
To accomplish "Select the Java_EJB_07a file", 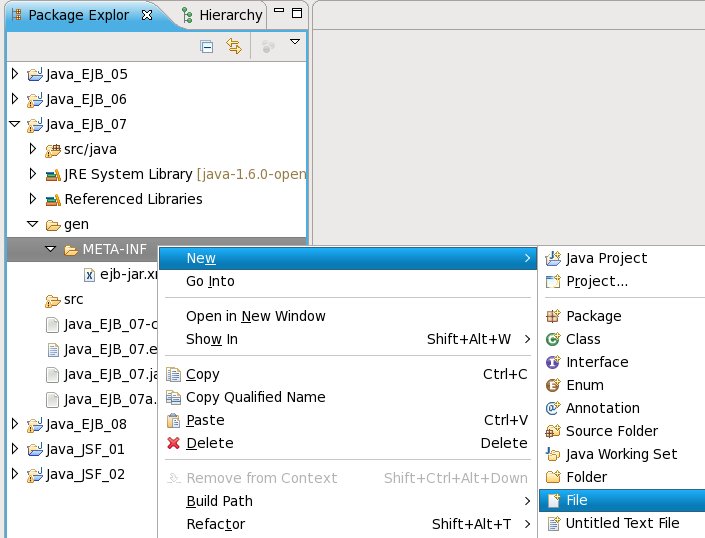I will pyautogui.click(x=110, y=399).
